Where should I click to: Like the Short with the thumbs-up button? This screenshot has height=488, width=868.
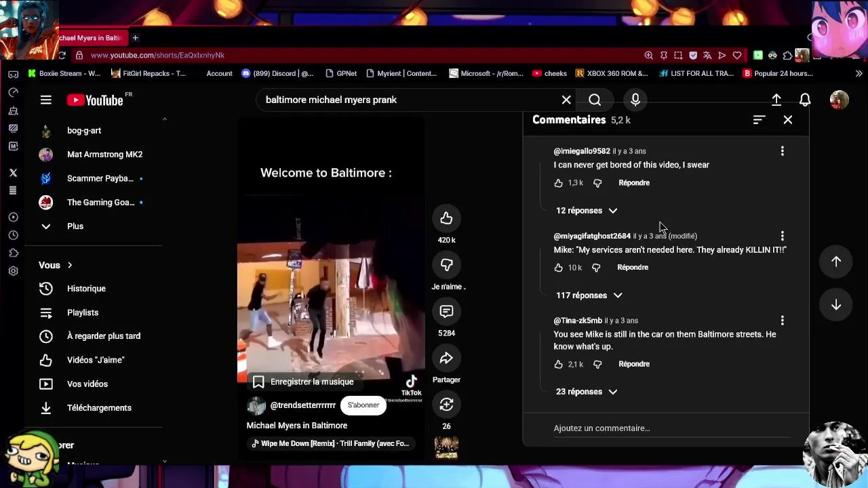pos(446,218)
